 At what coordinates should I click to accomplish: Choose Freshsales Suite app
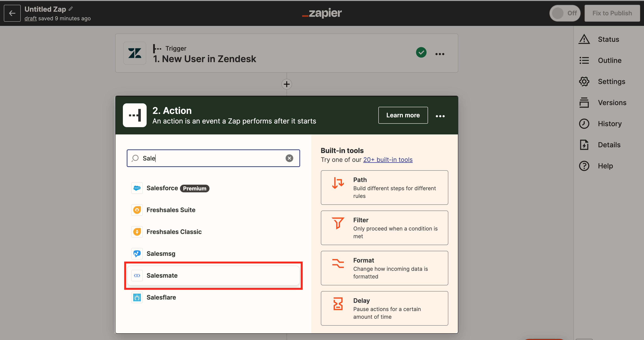point(214,210)
